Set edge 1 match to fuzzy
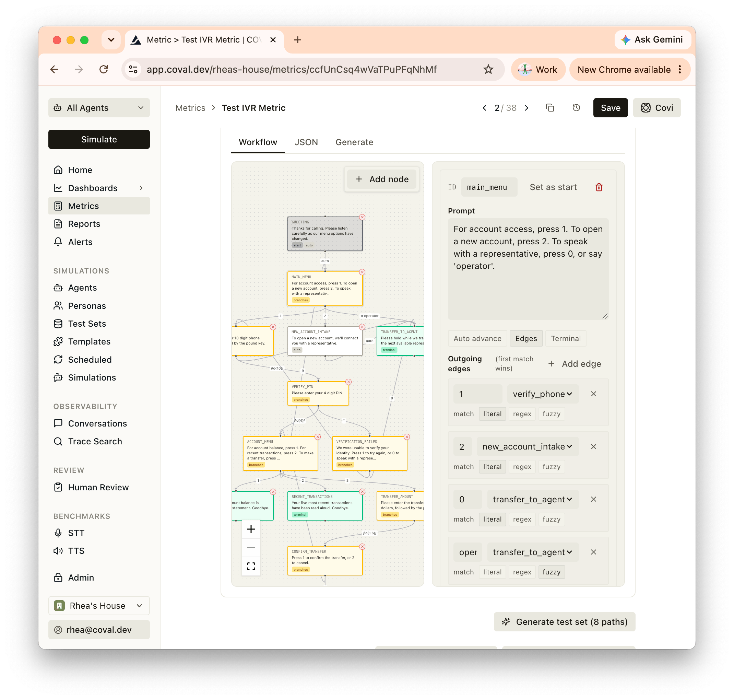This screenshot has width=734, height=700. 551,414
